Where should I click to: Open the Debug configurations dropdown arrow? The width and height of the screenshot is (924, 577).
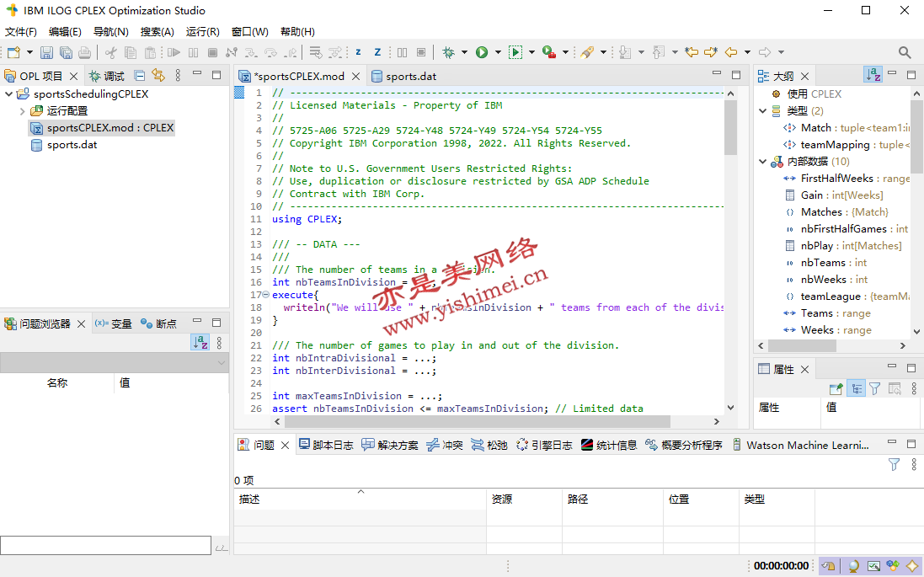coord(464,52)
